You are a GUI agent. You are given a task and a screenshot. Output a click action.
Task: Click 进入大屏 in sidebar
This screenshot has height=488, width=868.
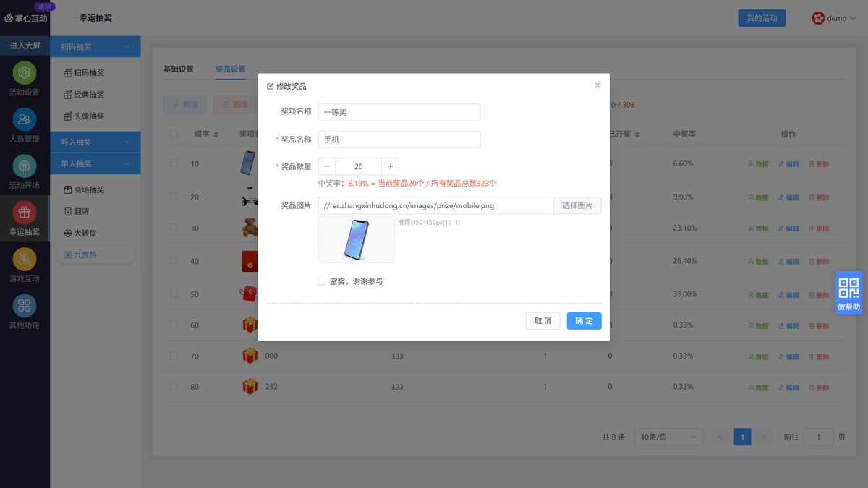click(x=25, y=46)
